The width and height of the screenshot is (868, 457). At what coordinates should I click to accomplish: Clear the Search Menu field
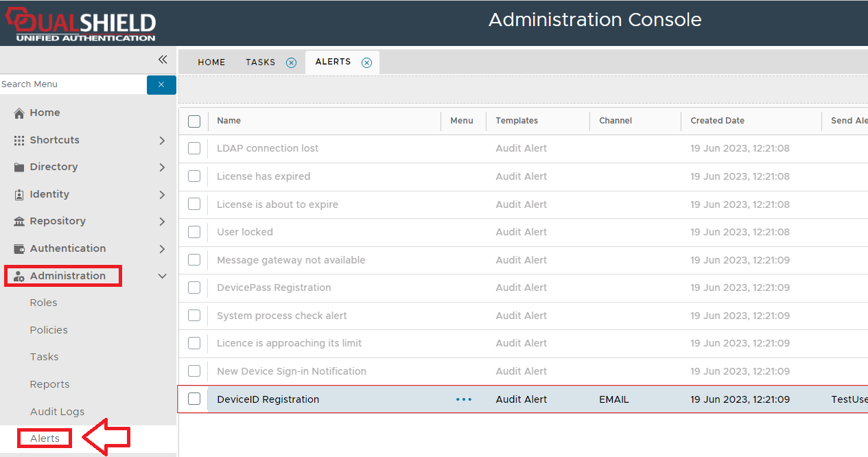click(x=161, y=84)
